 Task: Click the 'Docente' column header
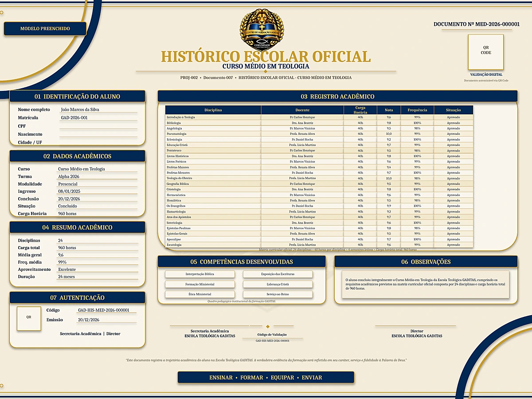point(302,110)
